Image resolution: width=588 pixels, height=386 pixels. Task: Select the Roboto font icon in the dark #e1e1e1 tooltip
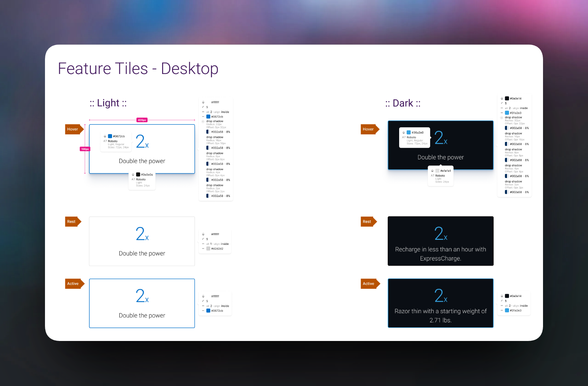coord(433,175)
